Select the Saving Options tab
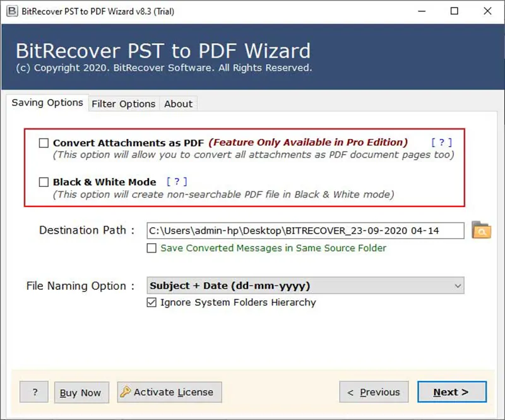Image resolution: width=505 pixels, height=420 pixels. (47, 102)
